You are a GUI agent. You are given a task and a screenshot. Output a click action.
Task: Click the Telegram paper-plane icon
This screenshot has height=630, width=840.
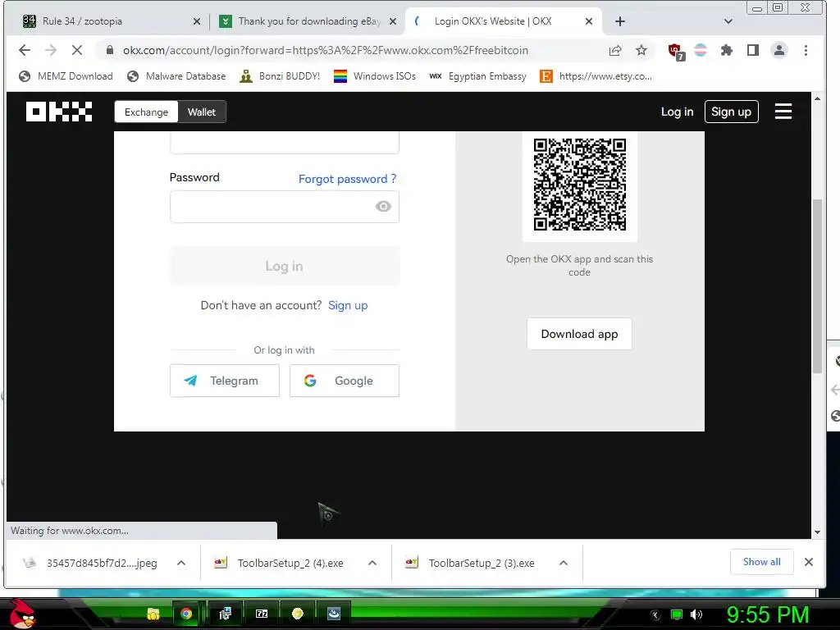190,381
